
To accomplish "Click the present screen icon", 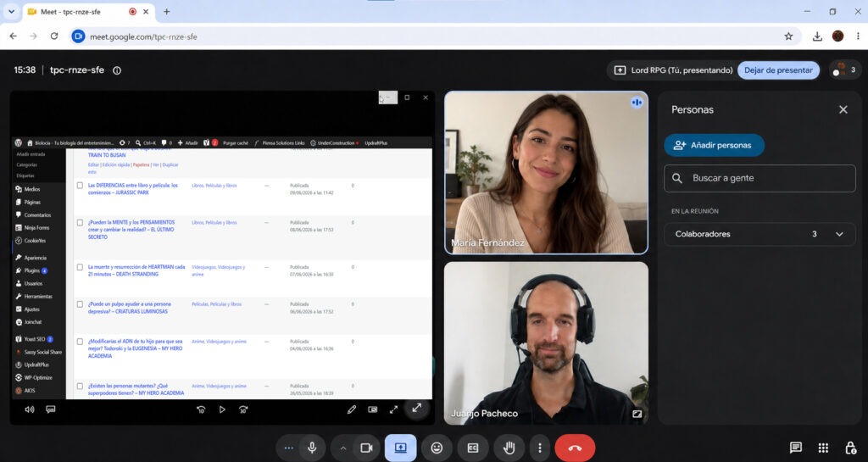I will pos(400,448).
